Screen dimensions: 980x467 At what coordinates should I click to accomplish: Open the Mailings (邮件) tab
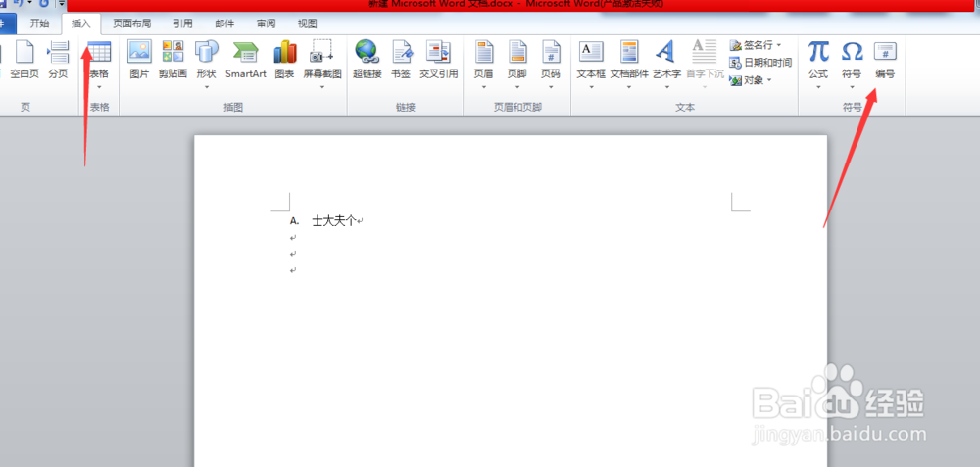(x=224, y=23)
